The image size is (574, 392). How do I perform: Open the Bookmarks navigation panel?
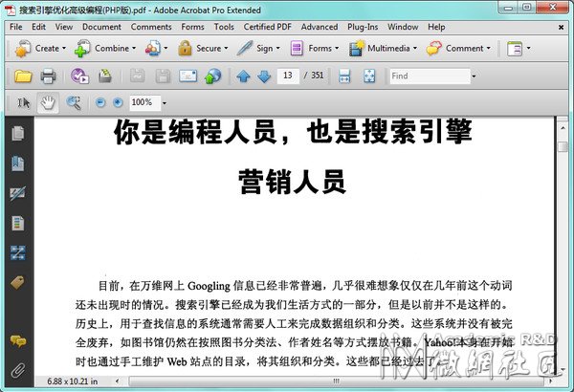click(x=18, y=163)
